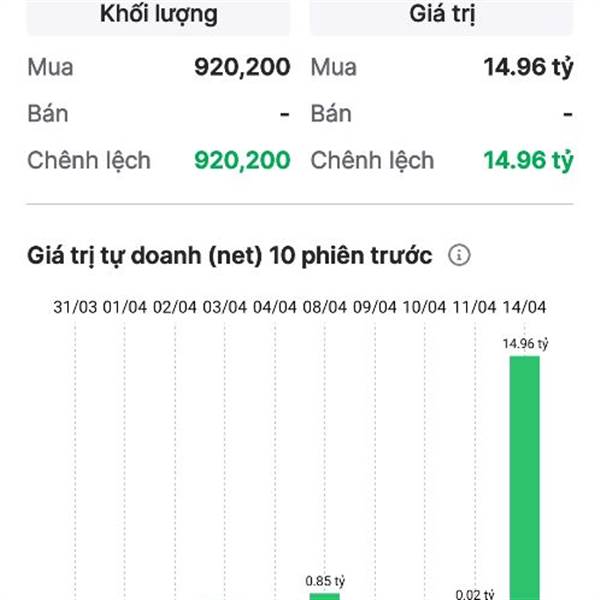Select the 04/04 date marker
The image size is (600, 600).
(275, 307)
